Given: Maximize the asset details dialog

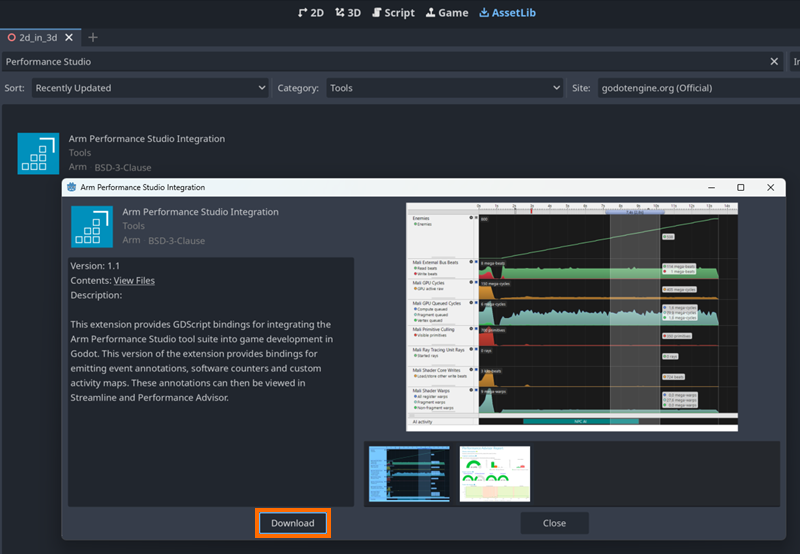Looking at the screenshot, I should pos(741,187).
